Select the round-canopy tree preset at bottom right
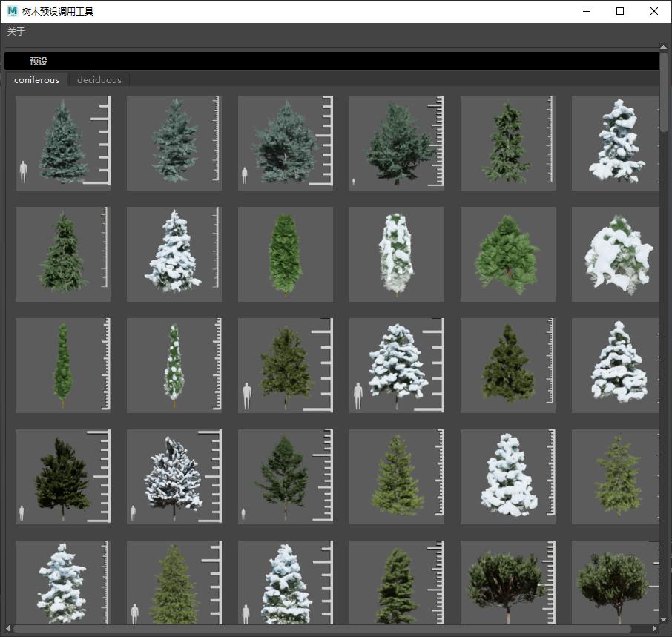This screenshot has height=637, width=672. 616,583
